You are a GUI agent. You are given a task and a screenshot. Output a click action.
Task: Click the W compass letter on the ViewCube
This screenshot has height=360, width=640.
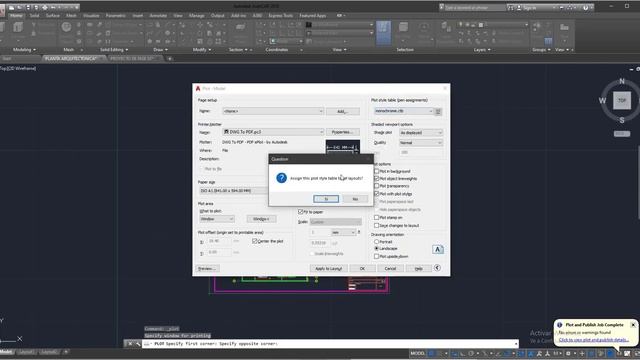click(602, 100)
